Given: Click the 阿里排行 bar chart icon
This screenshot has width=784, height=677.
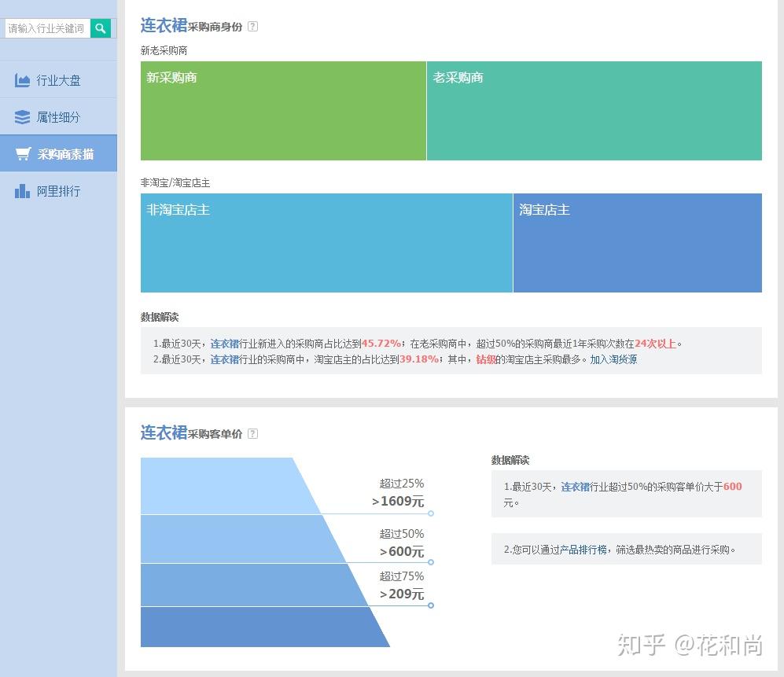Looking at the screenshot, I should [22, 191].
